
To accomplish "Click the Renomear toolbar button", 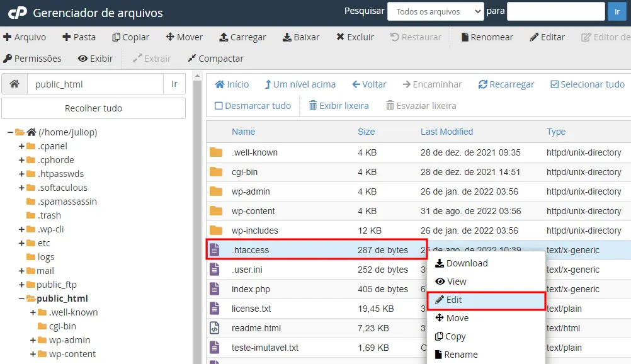I will click(x=487, y=37).
